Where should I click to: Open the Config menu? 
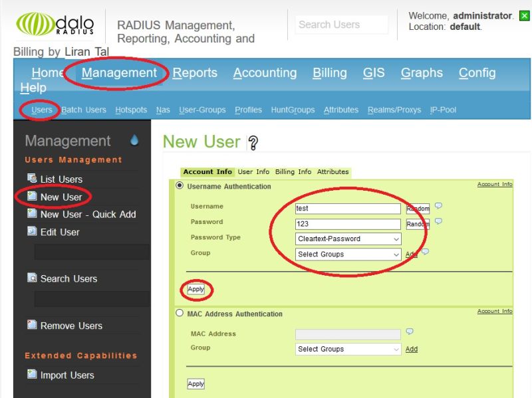[x=477, y=73]
